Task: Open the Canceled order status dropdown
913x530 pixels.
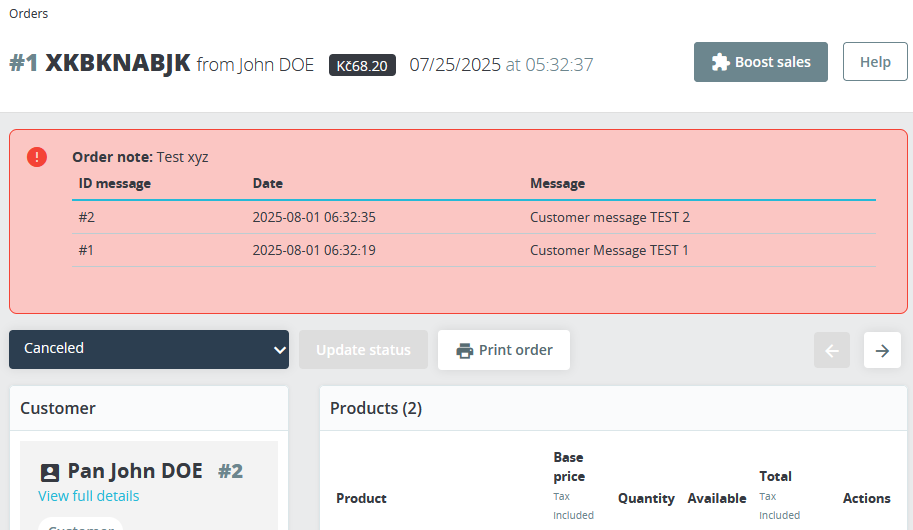Action: pyautogui.click(x=148, y=349)
